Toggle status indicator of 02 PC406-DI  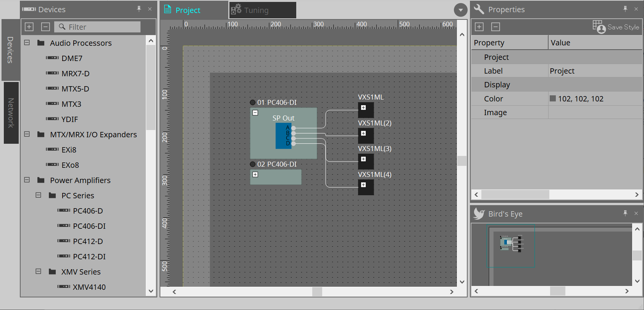coord(253,164)
